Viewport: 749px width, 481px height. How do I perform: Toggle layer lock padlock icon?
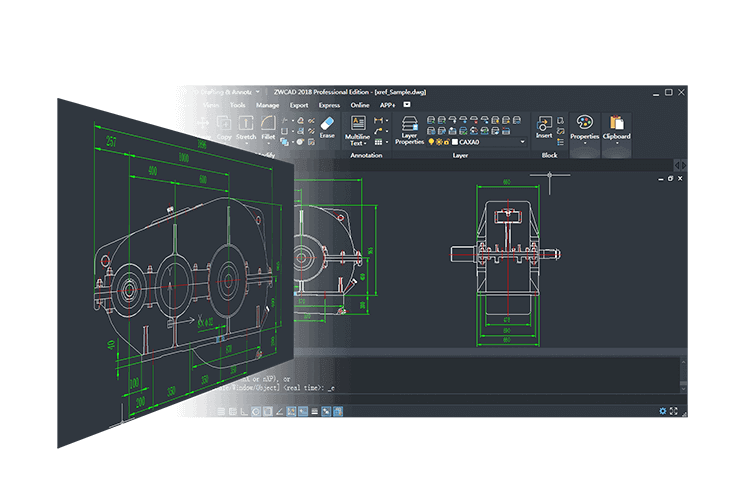pyautogui.click(x=446, y=142)
